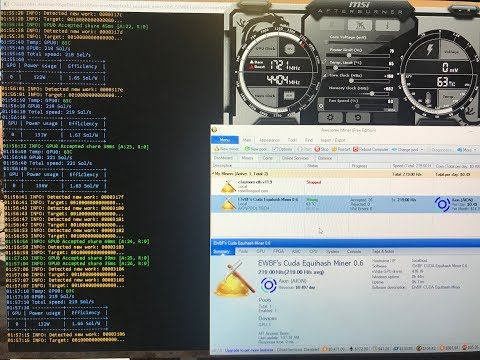Switch to the Miners tab
The height and width of the screenshot is (360, 480).
[248, 158]
